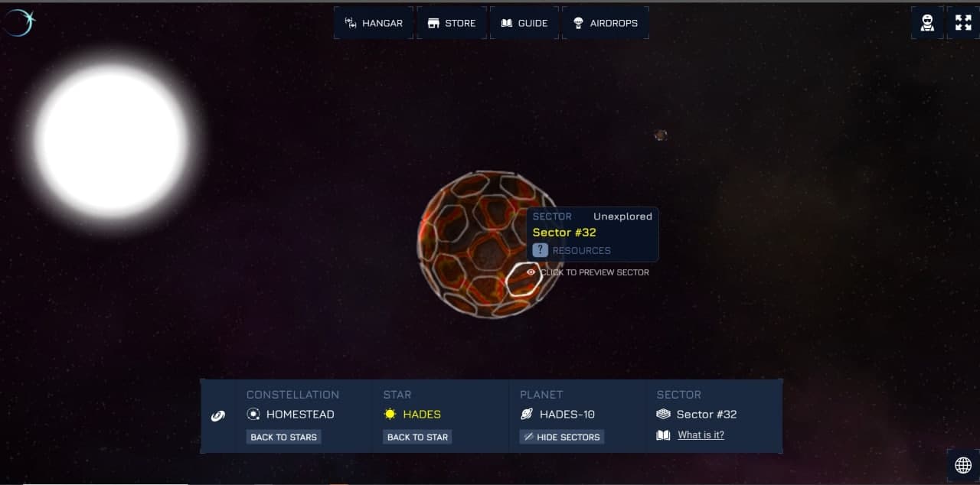980x485 pixels.
Task: Click the globe icon in bottom corner
Action: pyautogui.click(x=963, y=466)
